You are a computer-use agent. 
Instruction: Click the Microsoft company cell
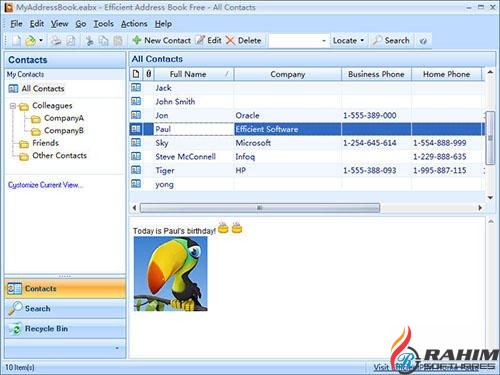click(288, 143)
